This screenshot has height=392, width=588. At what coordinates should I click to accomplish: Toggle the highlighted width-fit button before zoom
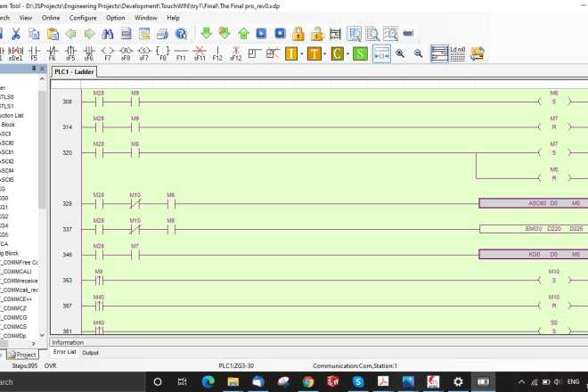point(381,53)
